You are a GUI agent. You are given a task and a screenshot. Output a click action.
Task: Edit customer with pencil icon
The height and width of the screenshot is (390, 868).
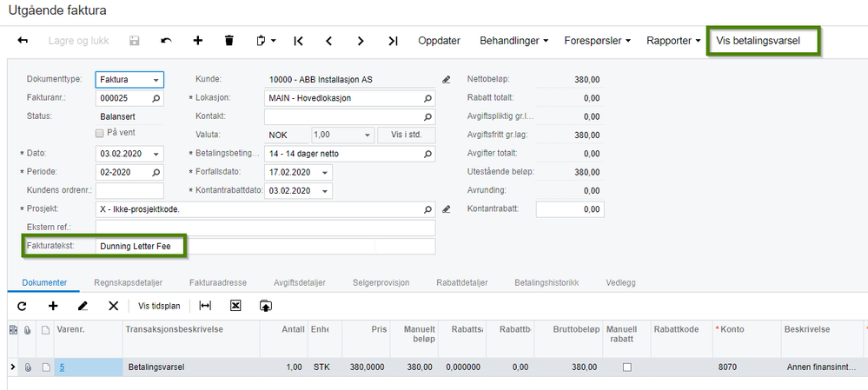[447, 79]
